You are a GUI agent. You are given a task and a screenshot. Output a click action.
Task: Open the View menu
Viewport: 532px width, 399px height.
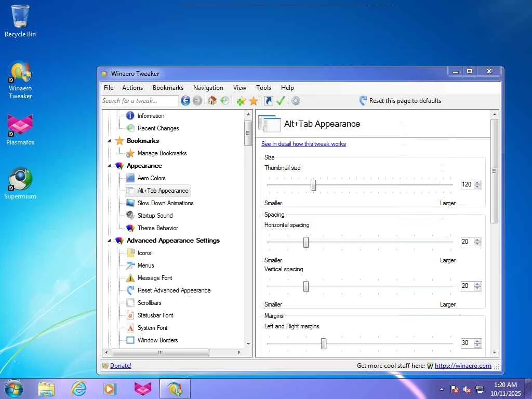pos(240,88)
